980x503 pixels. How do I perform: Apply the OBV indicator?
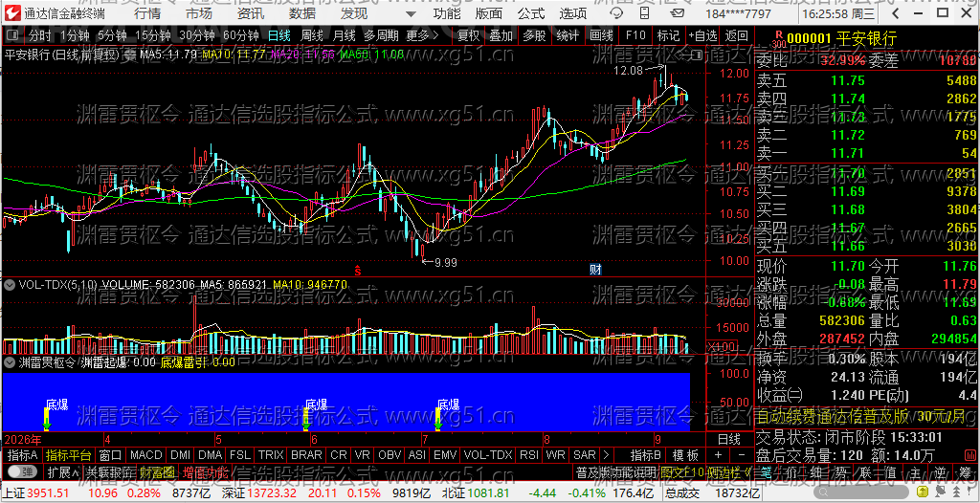pos(390,454)
